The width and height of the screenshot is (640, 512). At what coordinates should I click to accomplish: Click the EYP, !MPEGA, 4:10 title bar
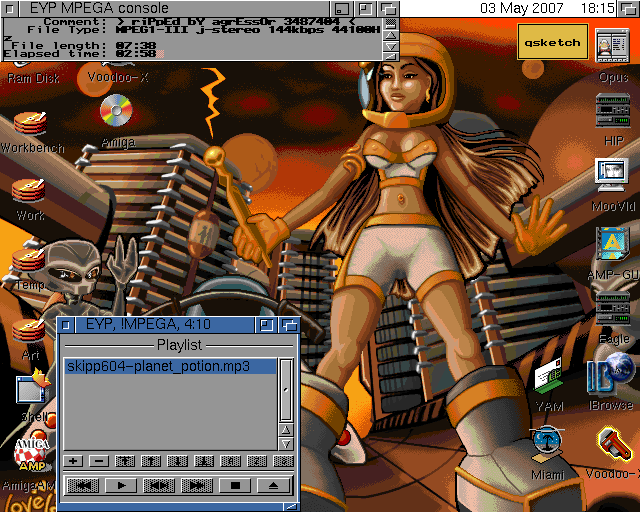pos(165,325)
